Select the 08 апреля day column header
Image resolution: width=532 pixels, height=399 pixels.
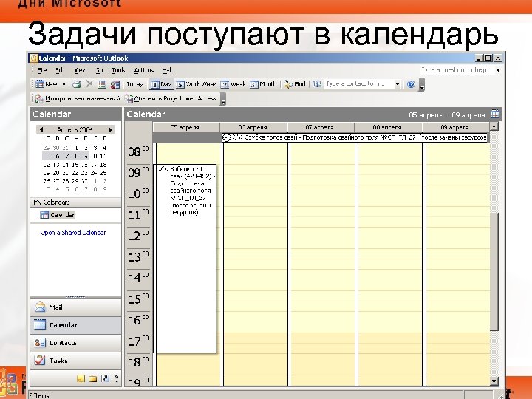(388, 127)
